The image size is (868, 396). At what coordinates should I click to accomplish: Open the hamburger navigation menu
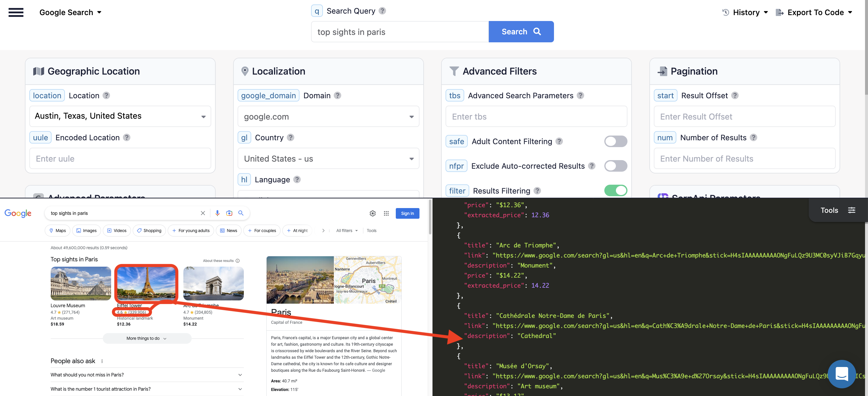16,12
